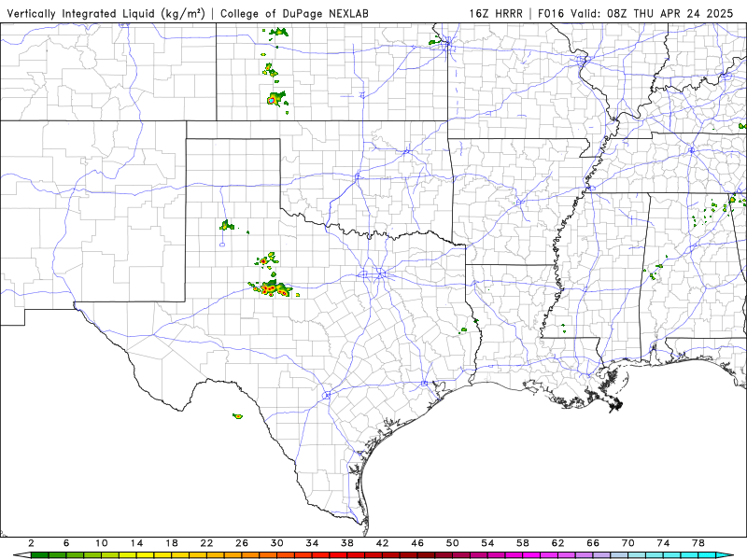Click the '78' value on the color scale
The width and height of the screenshot is (747, 560).
click(698, 543)
